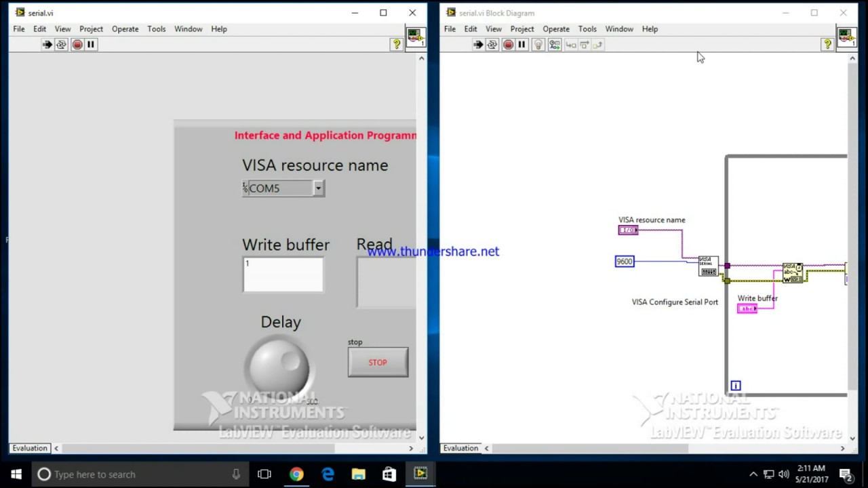Toggle highlight execution light bulb
868x488 pixels.
[538, 45]
